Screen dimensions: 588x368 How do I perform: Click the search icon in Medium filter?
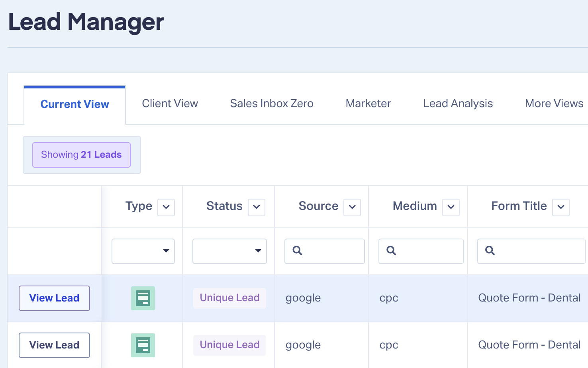391,251
